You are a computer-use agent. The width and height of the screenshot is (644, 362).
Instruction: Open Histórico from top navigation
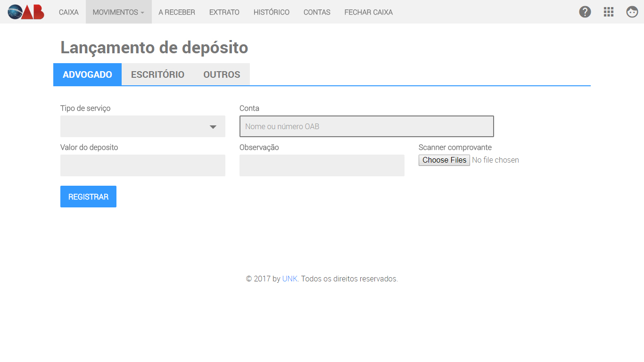[x=272, y=12]
